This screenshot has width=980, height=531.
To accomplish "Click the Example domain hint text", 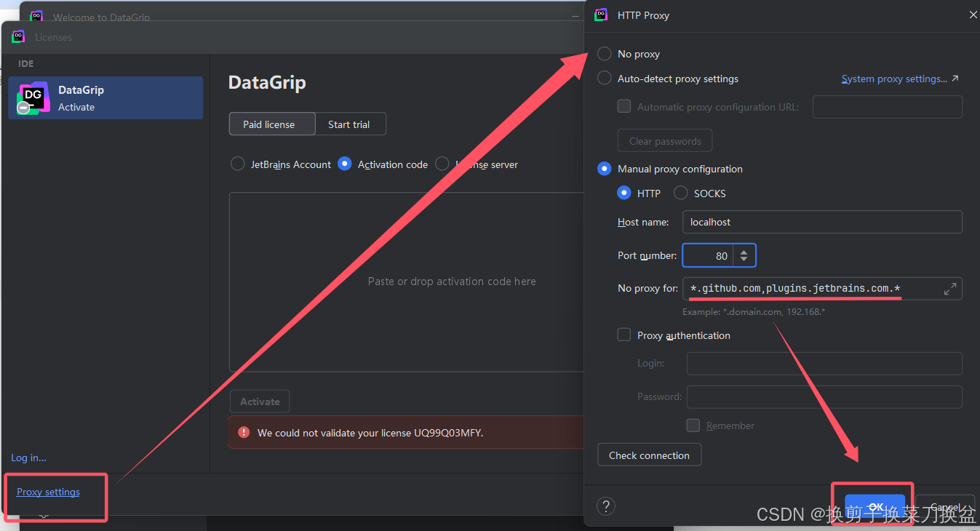I will click(x=754, y=311).
